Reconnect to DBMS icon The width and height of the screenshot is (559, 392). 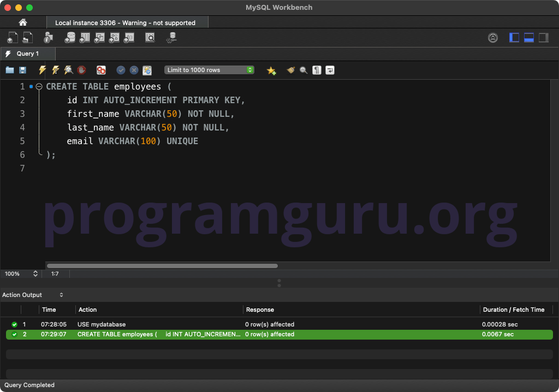pos(171,38)
